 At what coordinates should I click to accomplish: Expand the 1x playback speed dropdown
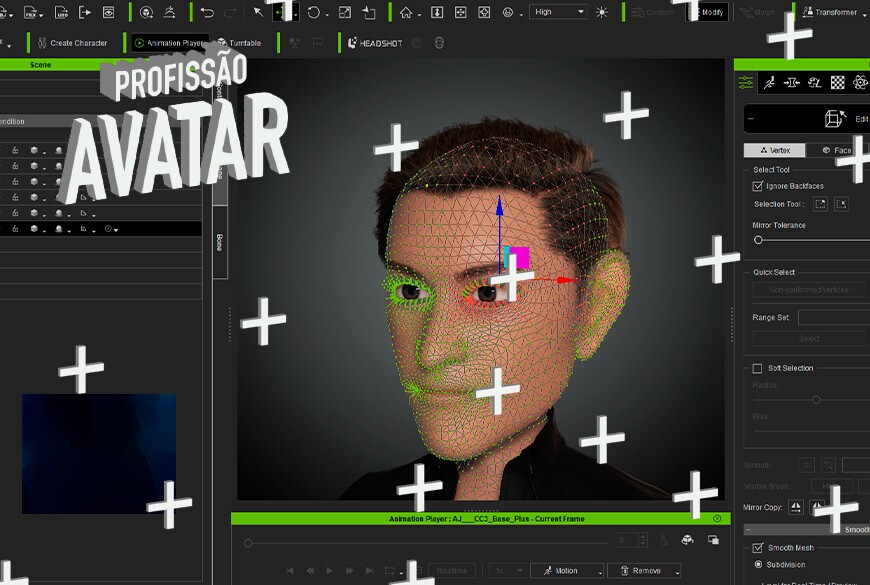click(x=508, y=571)
